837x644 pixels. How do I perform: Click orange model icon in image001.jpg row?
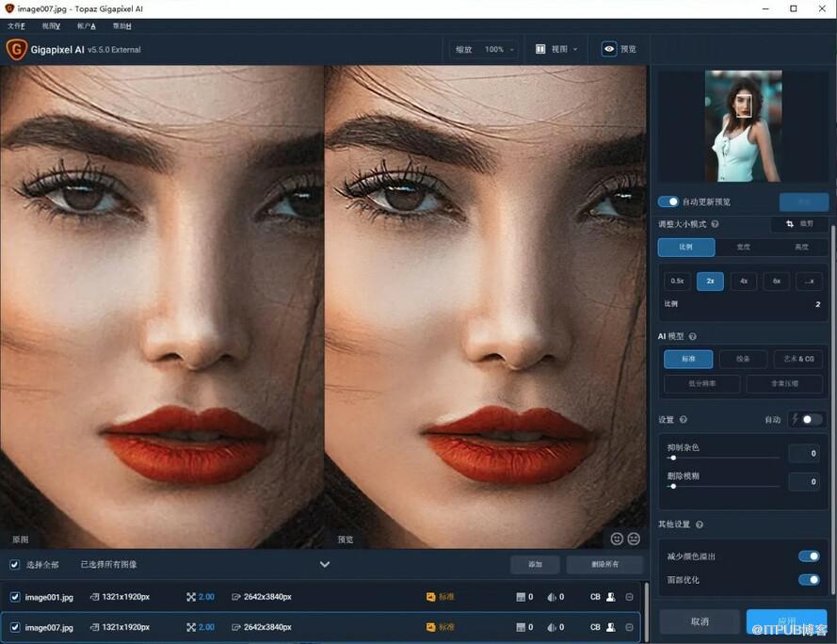[431, 597]
